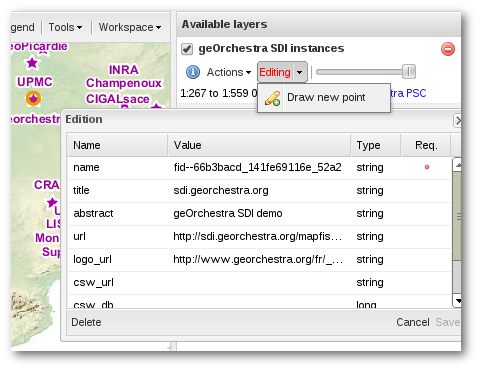The height and width of the screenshot is (370, 480).
Task: Click the attribute grid scrollbar thumb
Action: [x=457, y=216]
